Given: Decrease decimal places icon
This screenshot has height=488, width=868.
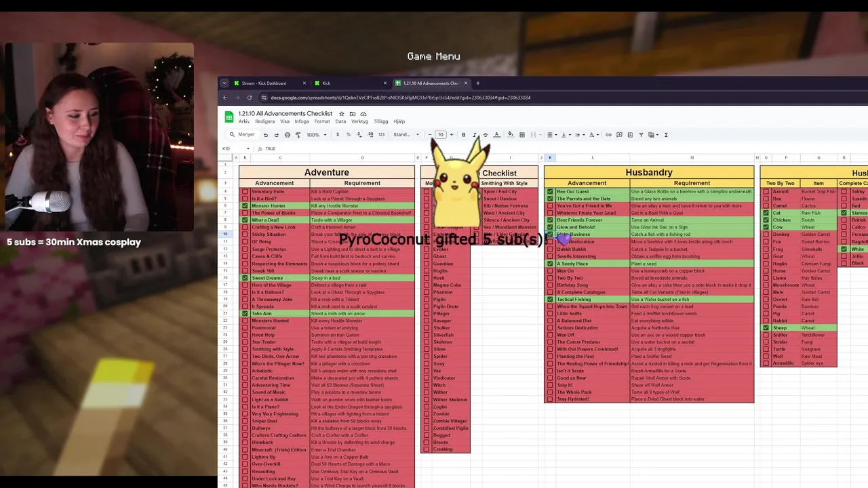Looking at the screenshot, I should click(359, 135).
